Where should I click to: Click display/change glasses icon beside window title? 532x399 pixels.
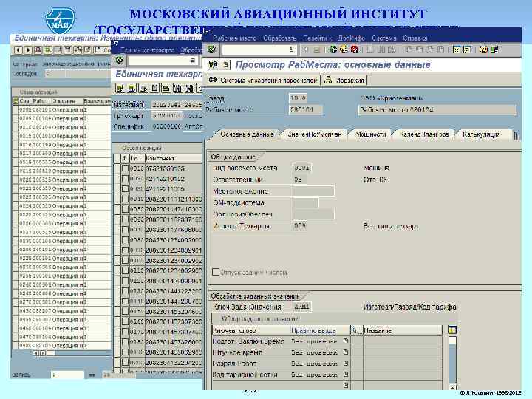[x=214, y=64]
